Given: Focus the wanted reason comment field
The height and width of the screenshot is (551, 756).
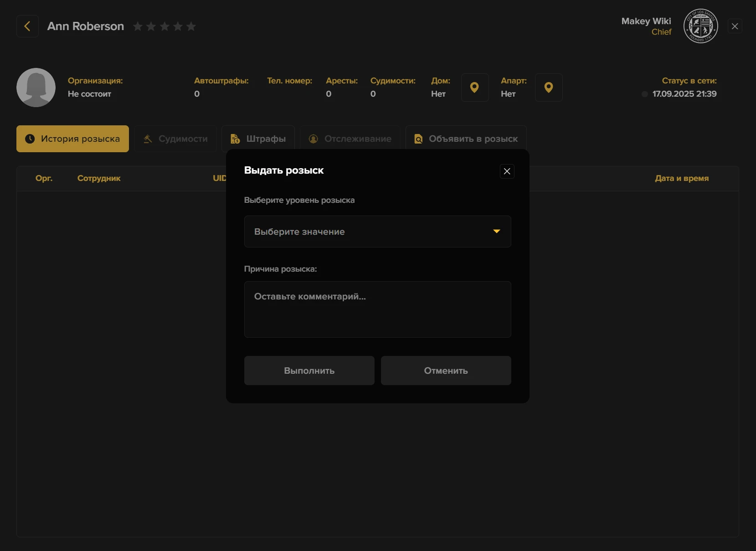Looking at the screenshot, I should (x=377, y=309).
